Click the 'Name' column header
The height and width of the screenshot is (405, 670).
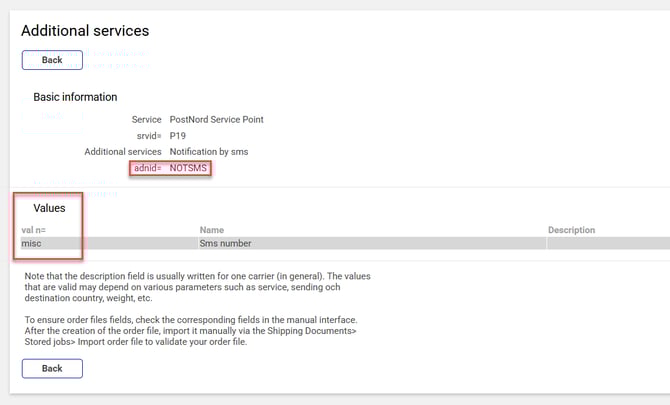point(212,230)
